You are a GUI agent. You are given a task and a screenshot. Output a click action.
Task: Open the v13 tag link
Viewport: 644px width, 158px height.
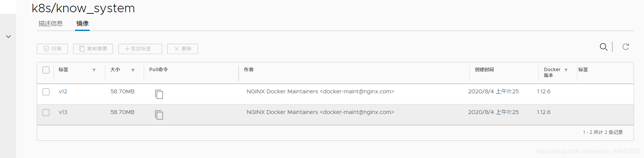click(63, 112)
